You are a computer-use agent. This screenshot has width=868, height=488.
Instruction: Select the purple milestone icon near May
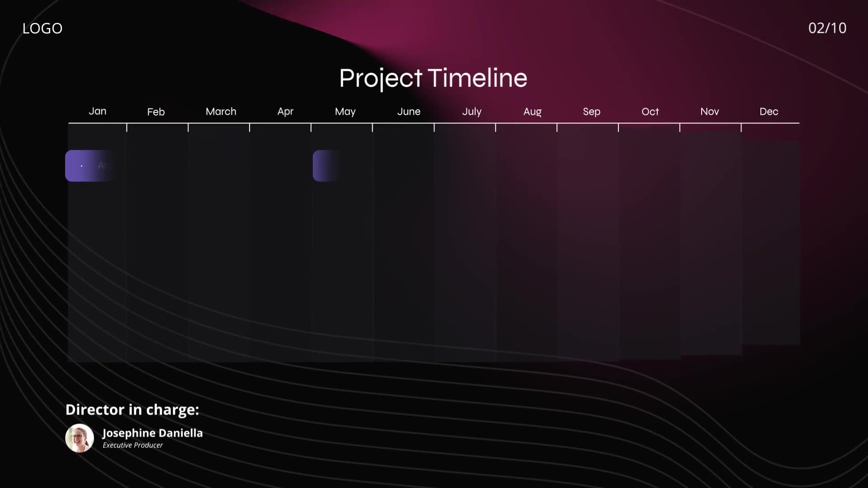[324, 166]
